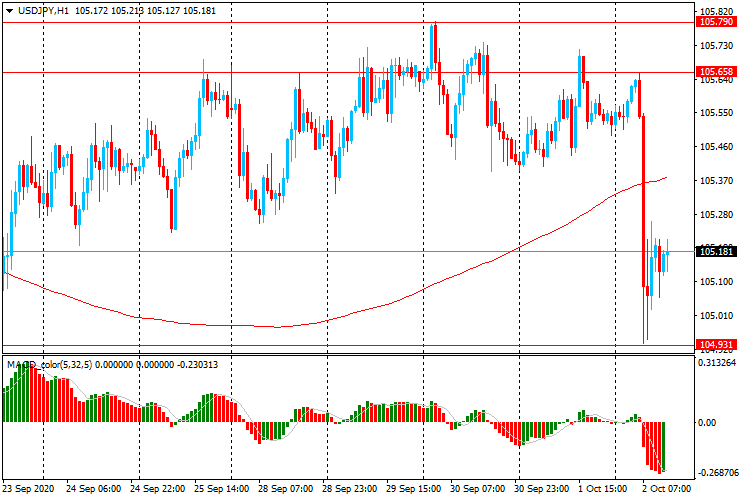Viewport: 740px width, 500px height.
Task: Click the 23 Sep 2020 date label
Action: point(28,490)
